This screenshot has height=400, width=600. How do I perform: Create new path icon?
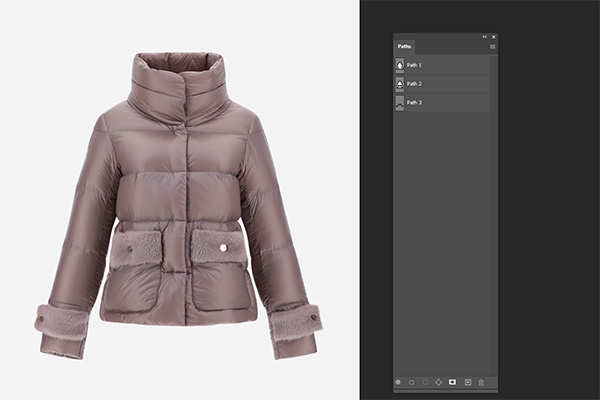(468, 382)
